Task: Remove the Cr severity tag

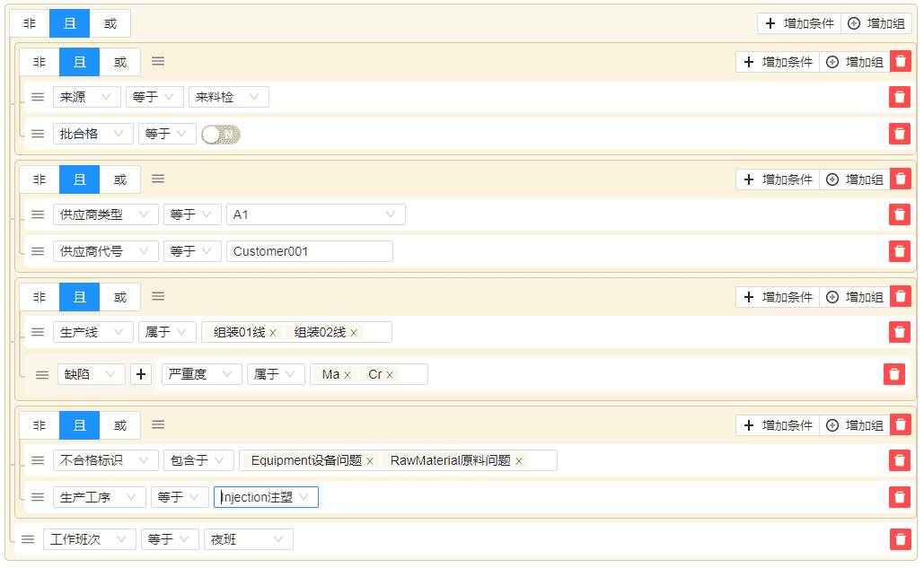Action: (x=390, y=375)
